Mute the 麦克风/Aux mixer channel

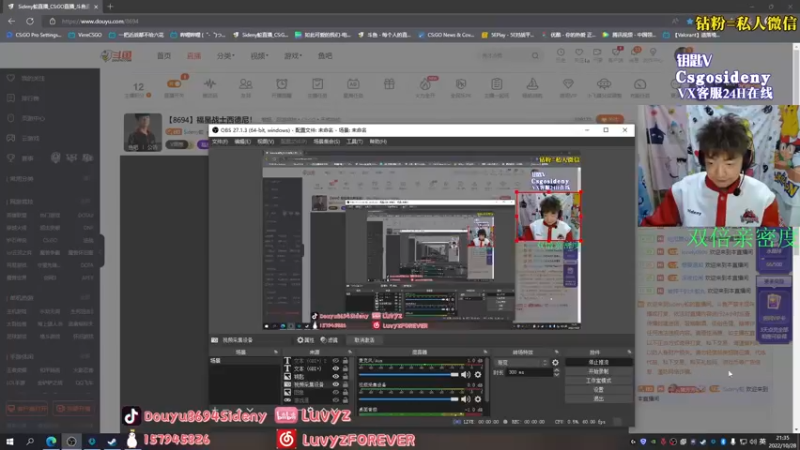466,374
